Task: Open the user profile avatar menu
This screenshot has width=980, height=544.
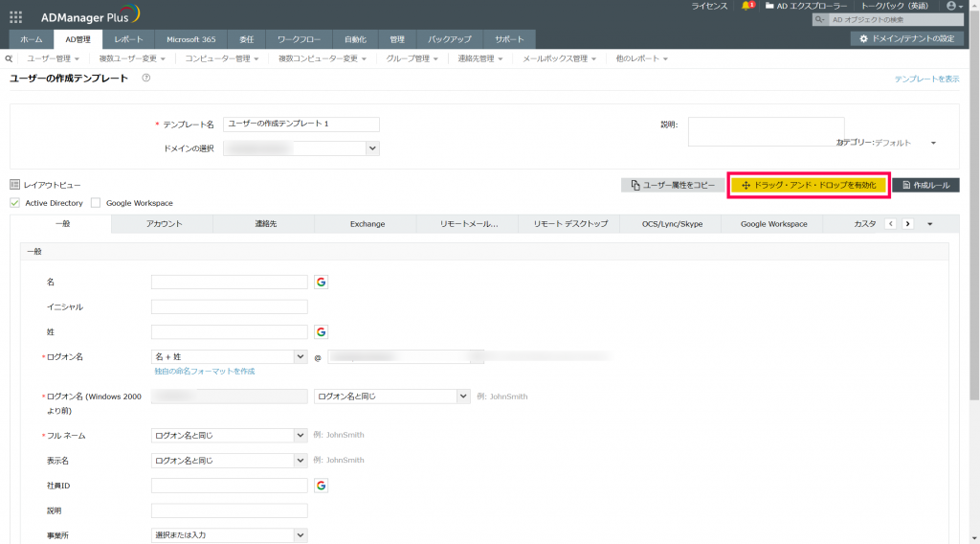Action: coord(954,6)
